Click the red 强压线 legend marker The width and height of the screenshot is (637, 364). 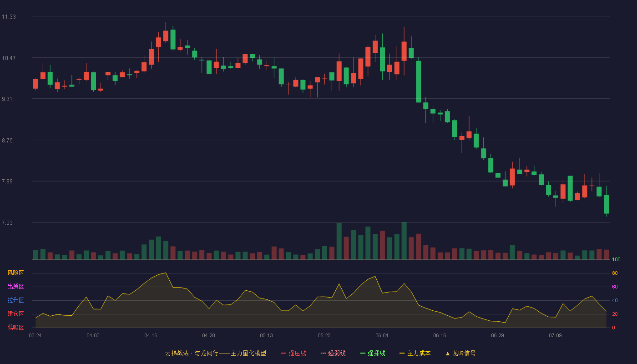coord(283,353)
